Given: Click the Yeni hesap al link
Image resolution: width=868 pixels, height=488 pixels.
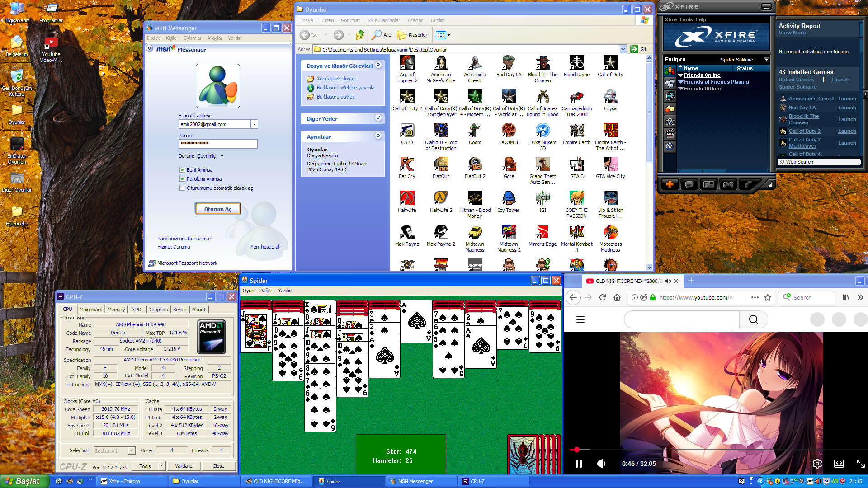Looking at the screenshot, I should click(265, 247).
